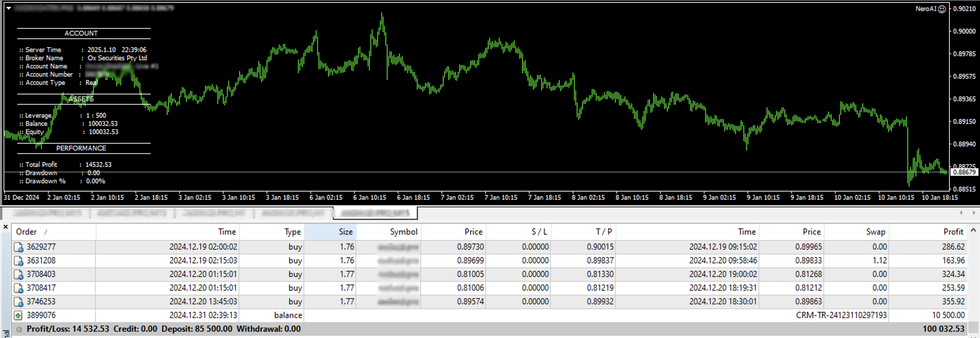The height and width of the screenshot is (338, 980).
Task: Click the table scrollbar up arrow
Action: click(x=973, y=230)
